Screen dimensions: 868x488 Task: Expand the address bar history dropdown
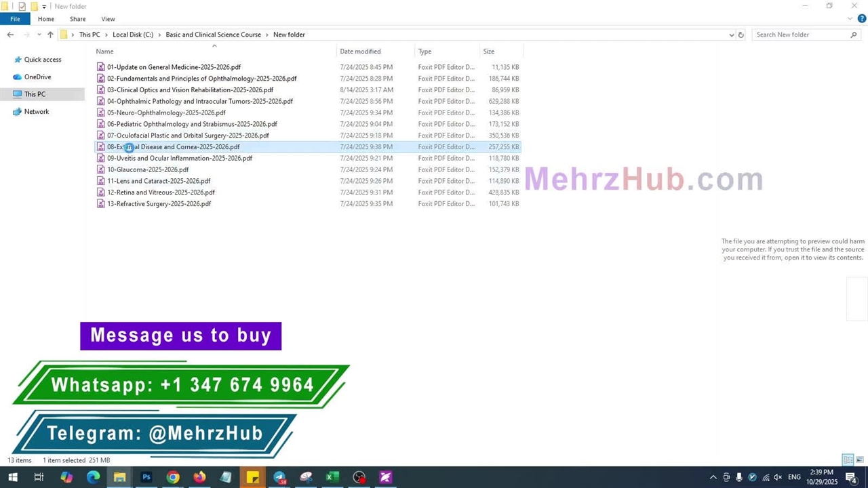point(731,35)
